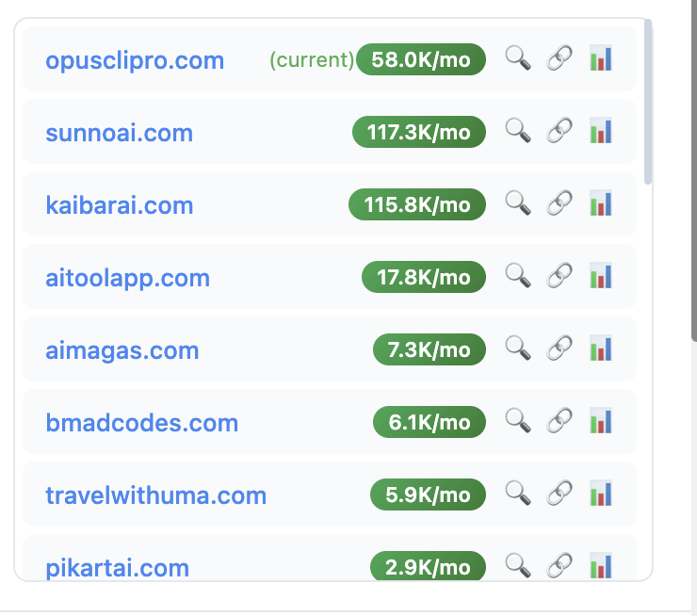
Task: Click chain link icon for pikartai.com
Action: [x=560, y=566]
